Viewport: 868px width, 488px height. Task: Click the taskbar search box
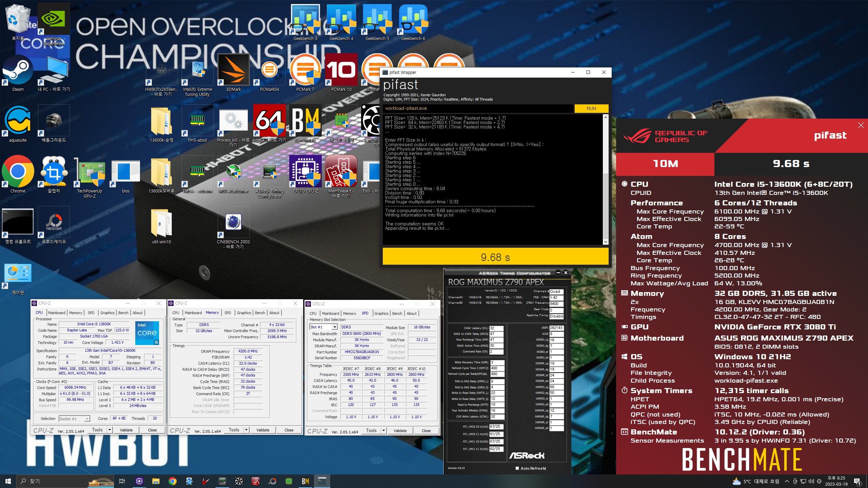[64, 481]
